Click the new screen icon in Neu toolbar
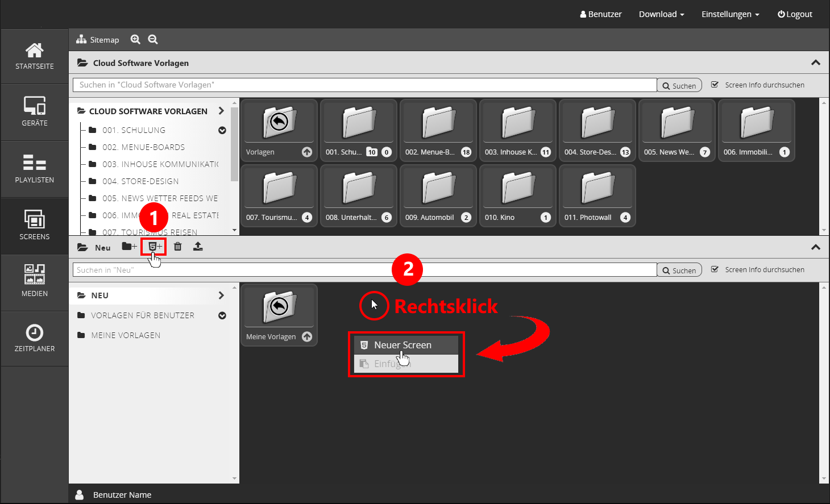Screen dimensions: 830x504 click(x=154, y=247)
